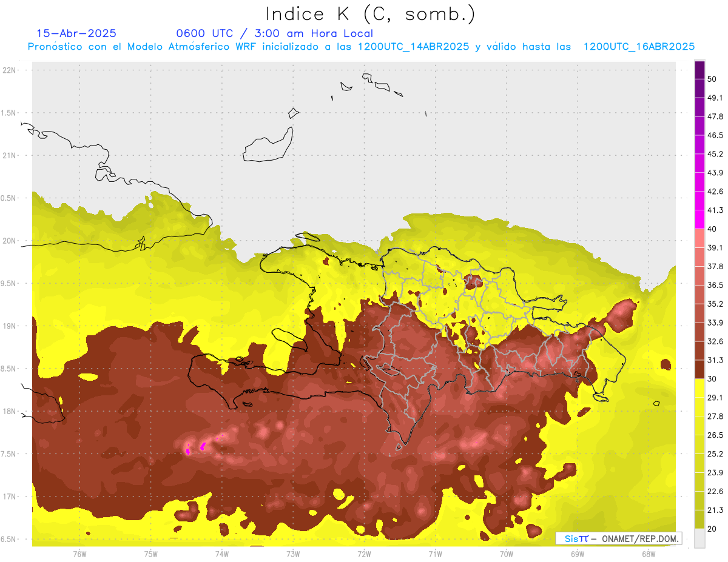Click the colorbar value '29.1'
Viewport: 728px width, 562px height.
pyautogui.click(x=715, y=398)
